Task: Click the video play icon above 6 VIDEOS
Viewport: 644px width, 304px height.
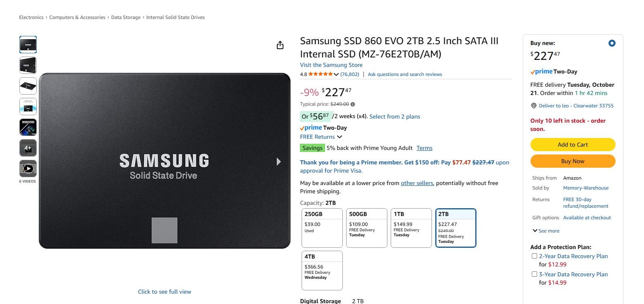Action: coord(28,169)
